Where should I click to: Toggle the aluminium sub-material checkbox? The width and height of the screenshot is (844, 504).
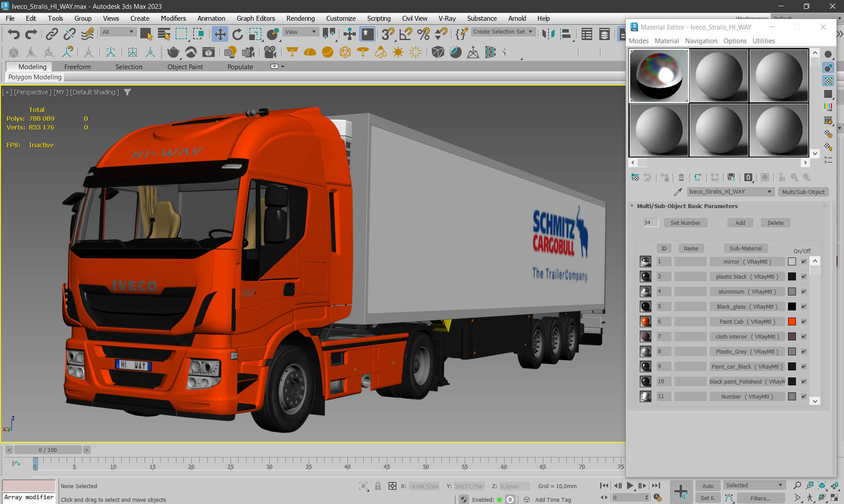(804, 291)
